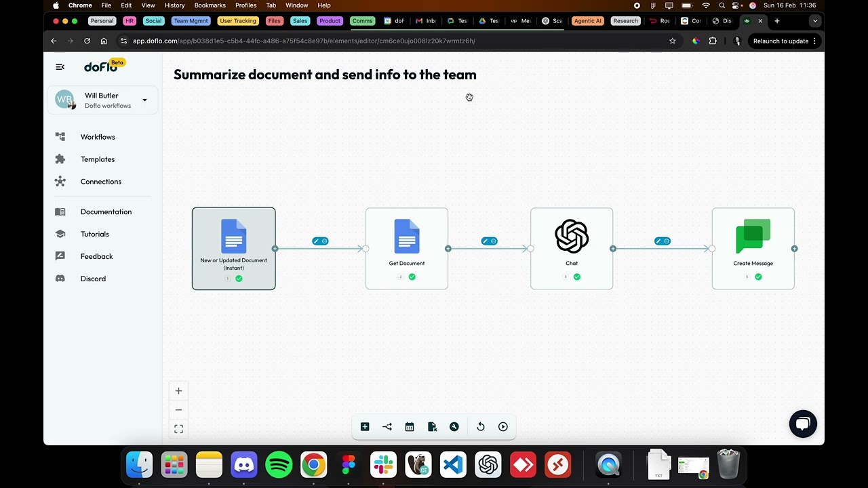This screenshot has height=488, width=868.
Task: Select the New or Updated Document trigger node
Action: (234, 249)
